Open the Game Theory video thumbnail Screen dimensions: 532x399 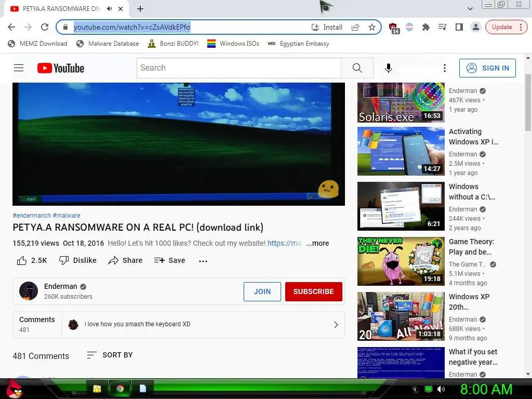(x=401, y=261)
